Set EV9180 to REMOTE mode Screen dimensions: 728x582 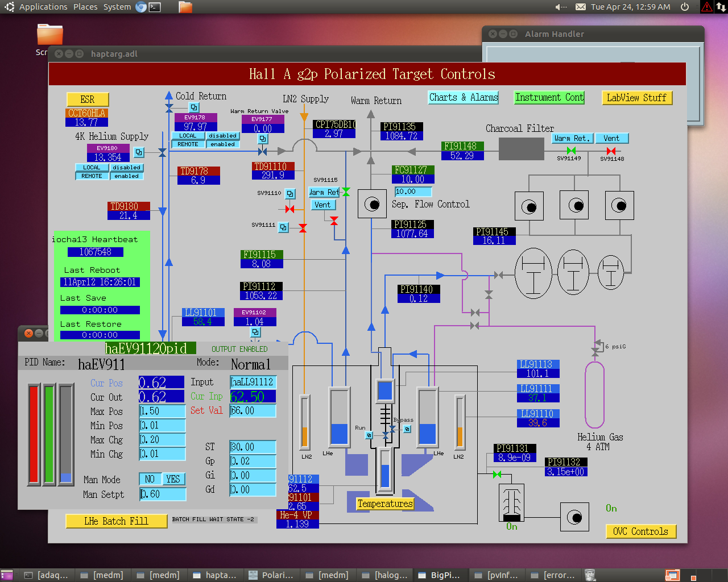(92, 176)
